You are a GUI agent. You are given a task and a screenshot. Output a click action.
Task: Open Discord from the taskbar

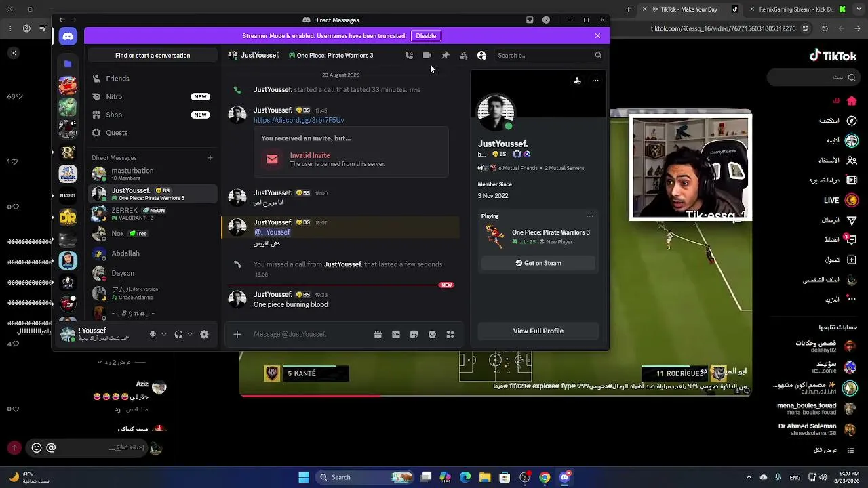[564, 477]
